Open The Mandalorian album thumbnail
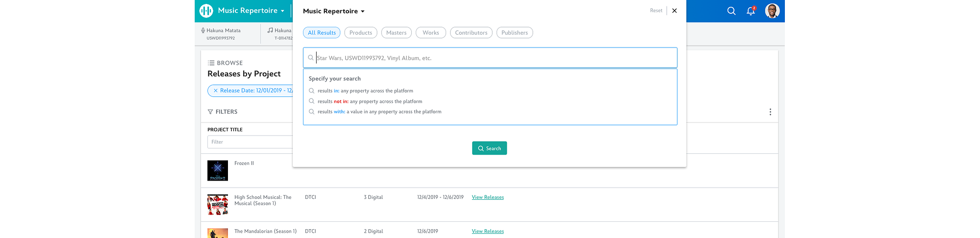This screenshot has height=238, width=980. 218,233
